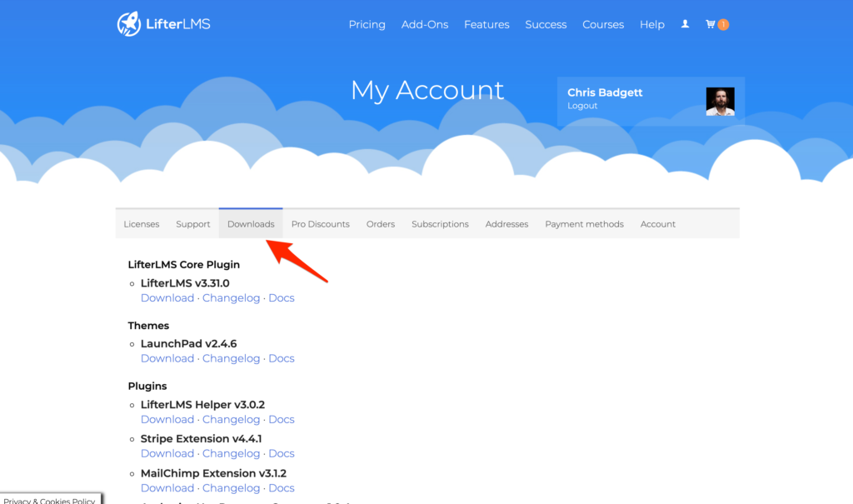Open Courses in the top navigation
Image resolution: width=853 pixels, height=504 pixels.
pyautogui.click(x=603, y=24)
